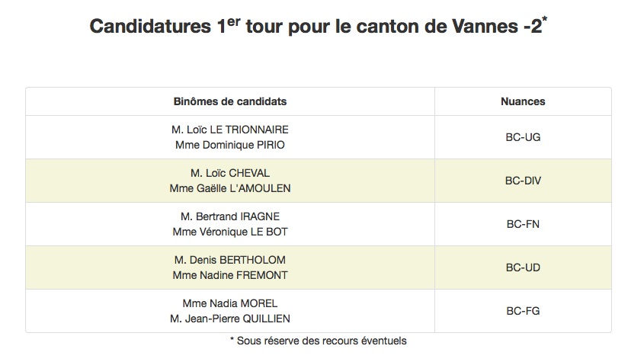
Task: Click the name M. Denis BERTHOLOM
Action: (x=230, y=260)
